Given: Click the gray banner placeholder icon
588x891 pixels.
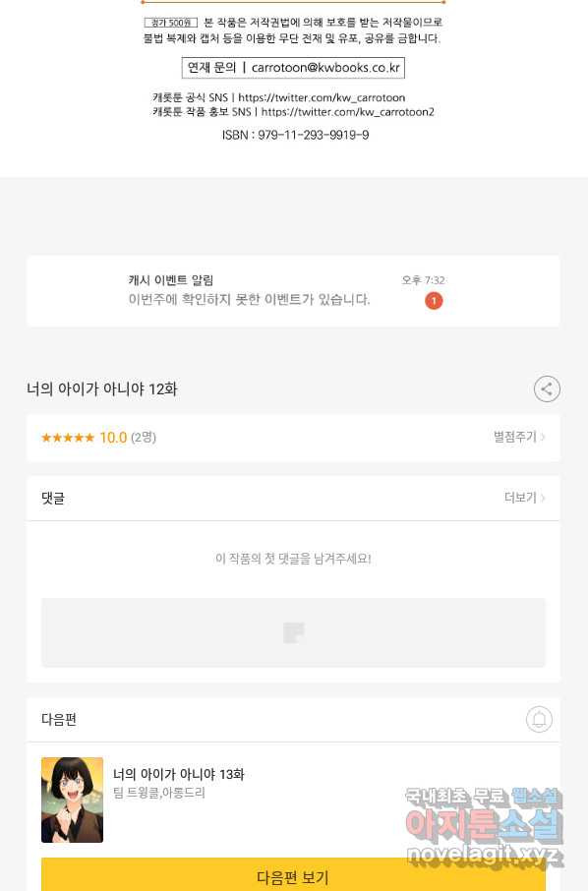Looking at the screenshot, I should tap(294, 632).
